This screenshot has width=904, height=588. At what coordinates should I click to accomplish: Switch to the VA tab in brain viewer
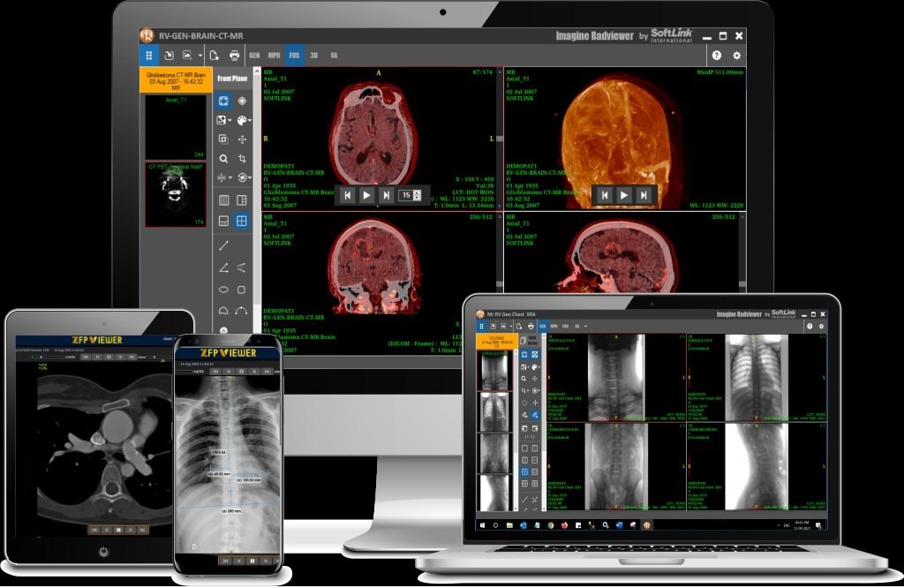tap(334, 56)
